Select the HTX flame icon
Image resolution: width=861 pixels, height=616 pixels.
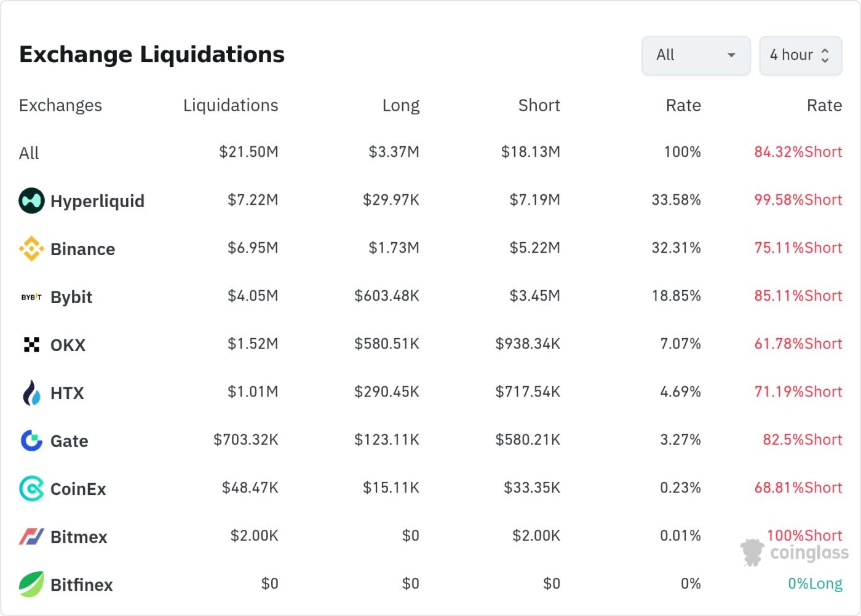pyautogui.click(x=31, y=392)
